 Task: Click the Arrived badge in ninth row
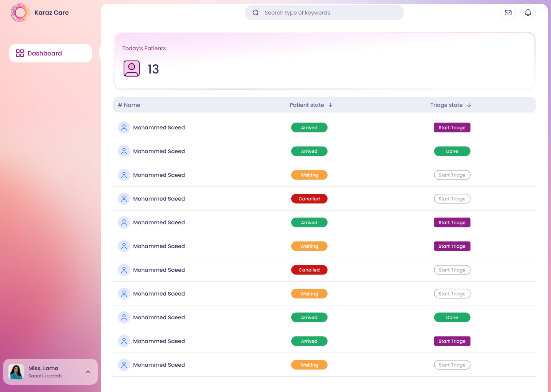point(309,317)
